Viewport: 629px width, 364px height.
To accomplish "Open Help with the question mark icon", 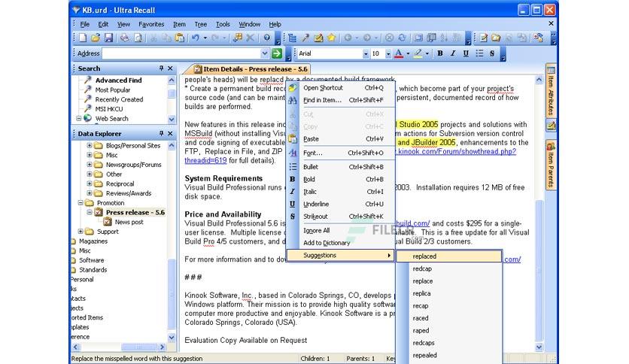I will point(267,38).
